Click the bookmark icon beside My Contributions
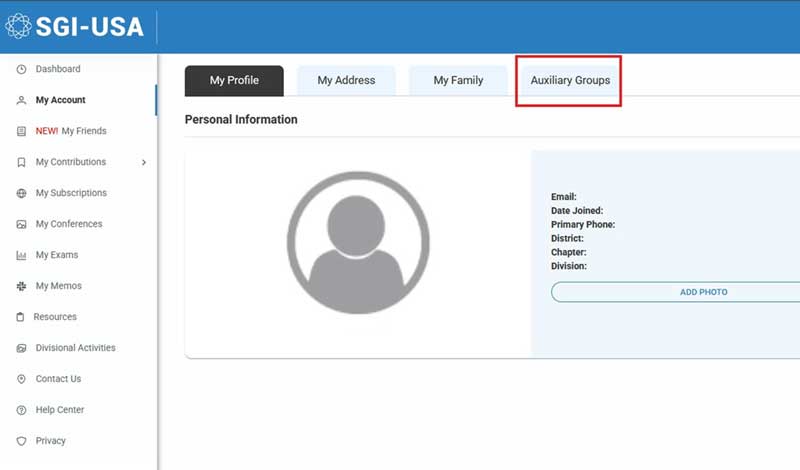The height and width of the screenshot is (470, 800). point(21,162)
